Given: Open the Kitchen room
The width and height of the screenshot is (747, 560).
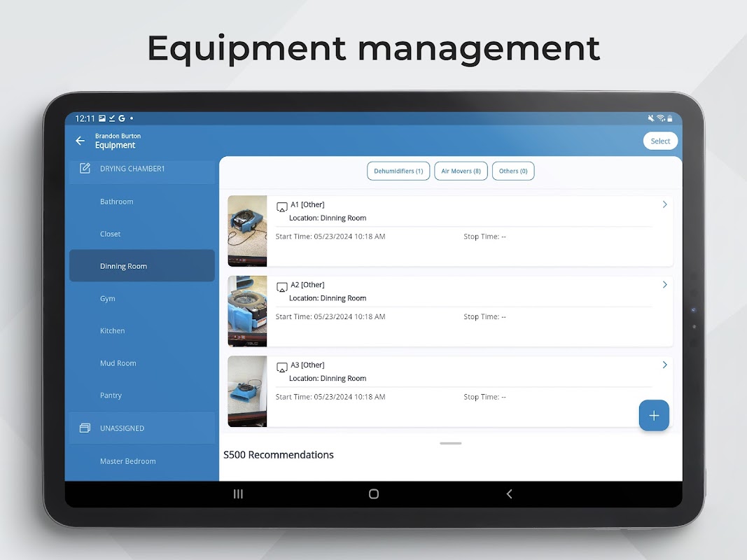Looking at the screenshot, I should pyautogui.click(x=142, y=330).
